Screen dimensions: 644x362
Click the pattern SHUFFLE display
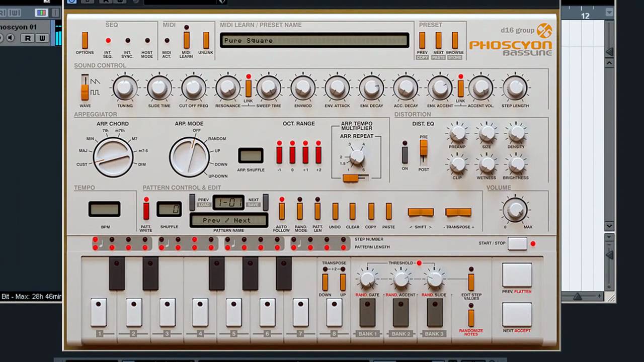point(169,209)
